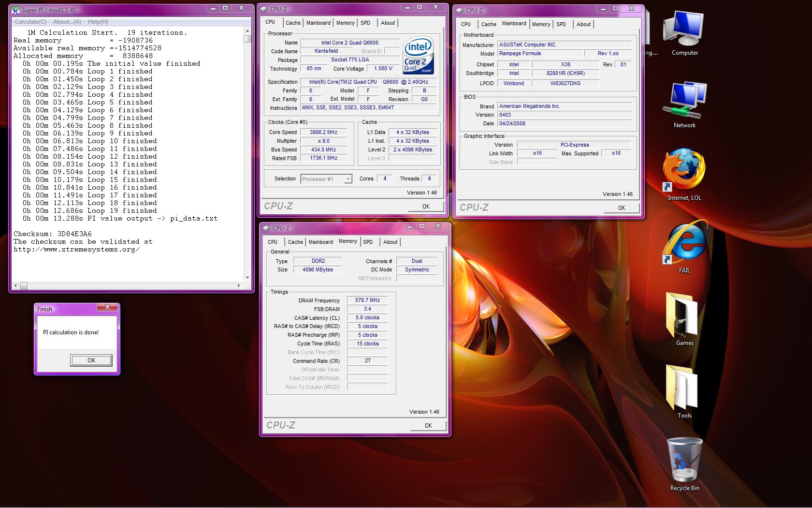Viewport: 812px width, 508px height.
Task: Click the CPU-Z Memory window title icon
Action: 267,228
